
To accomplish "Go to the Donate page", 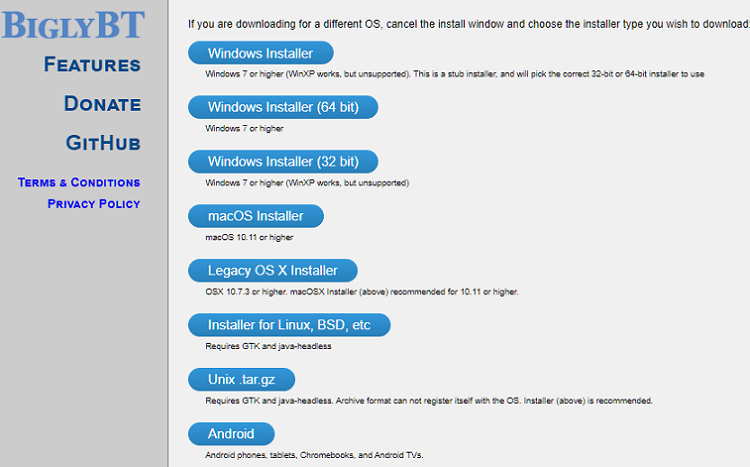I will coord(102,104).
